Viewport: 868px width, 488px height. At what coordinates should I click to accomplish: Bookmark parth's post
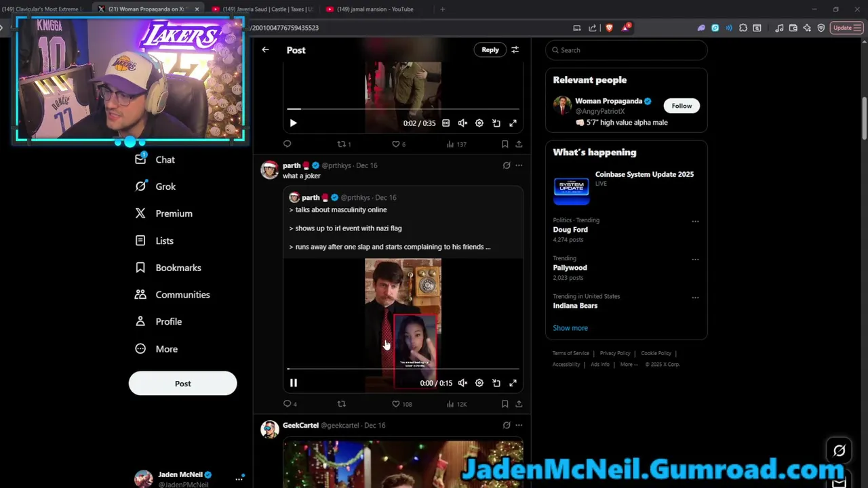pyautogui.click(x=505, y=404)
